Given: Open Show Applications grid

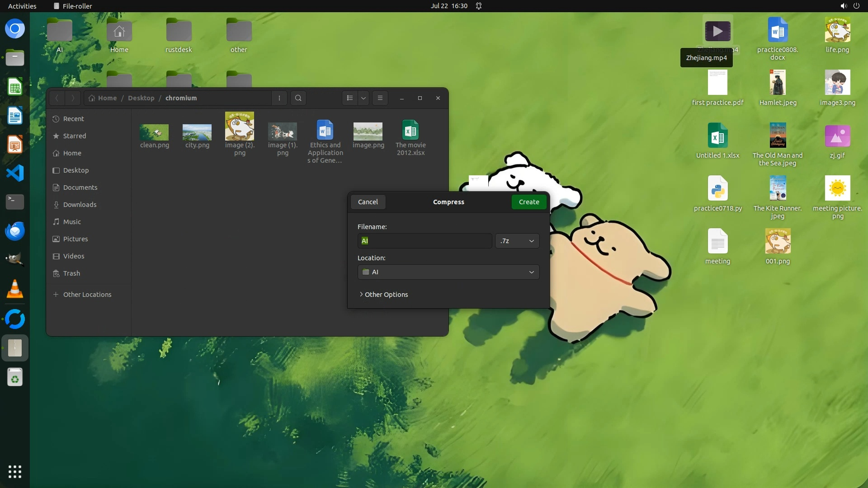Looking at the screenshot, I should 14,471.
